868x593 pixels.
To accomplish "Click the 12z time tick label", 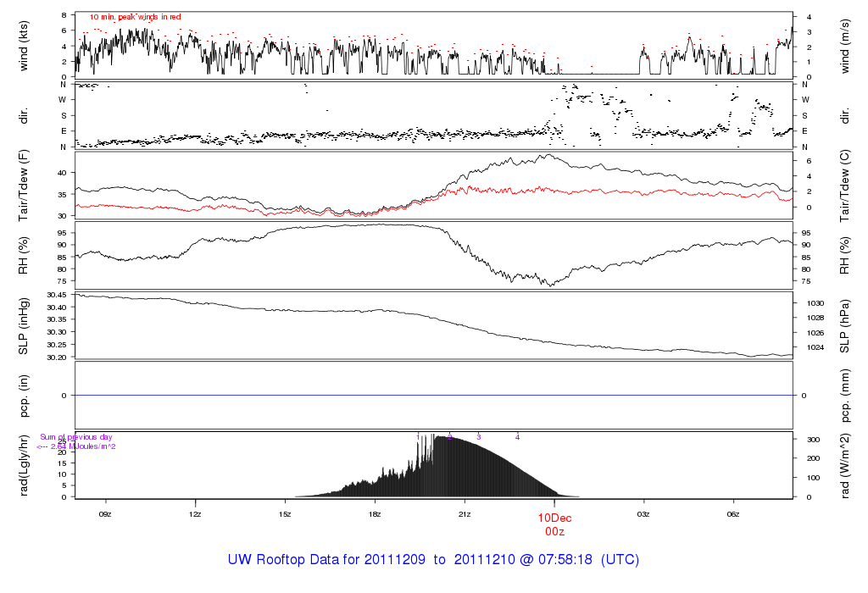I will [x=195, y=513].
